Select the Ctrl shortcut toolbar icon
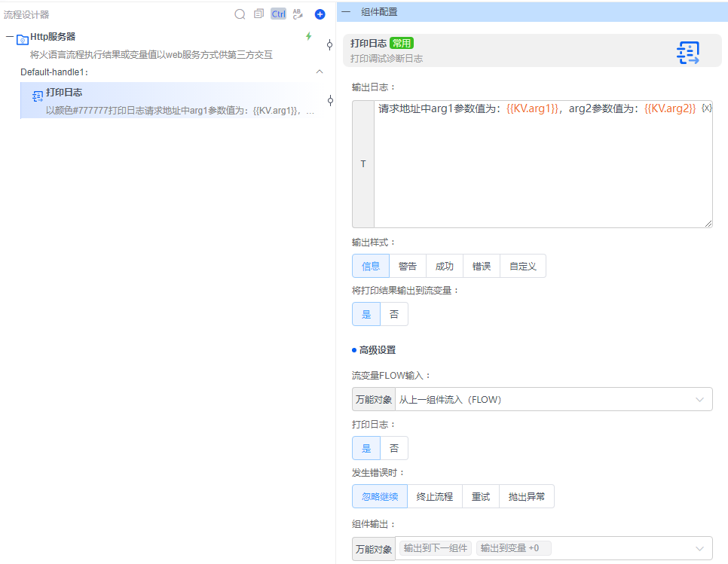Viewport: 728px width, 564px height. [277, 14]
